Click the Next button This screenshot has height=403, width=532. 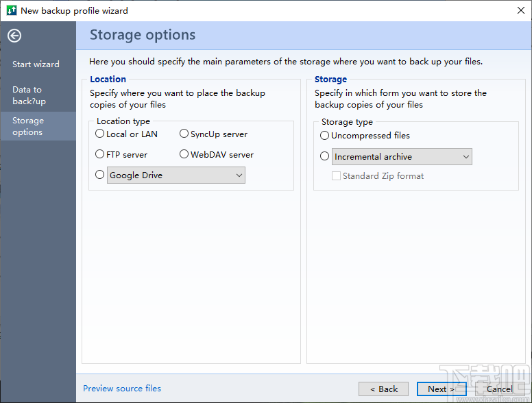(442, 389)
